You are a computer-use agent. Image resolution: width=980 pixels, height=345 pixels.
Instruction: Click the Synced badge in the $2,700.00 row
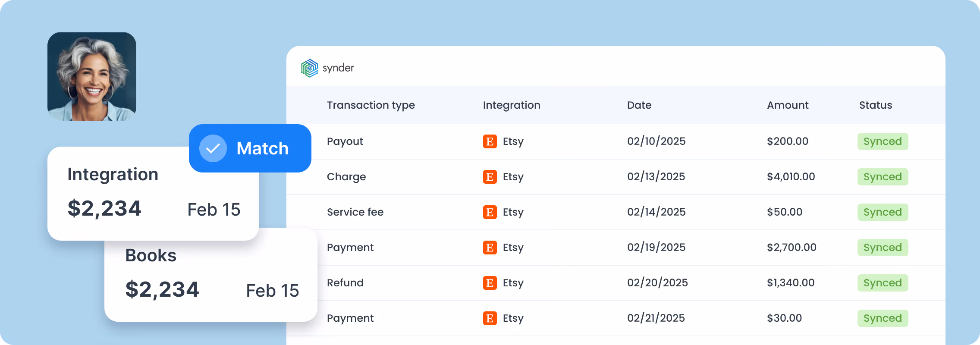(883, 248)
